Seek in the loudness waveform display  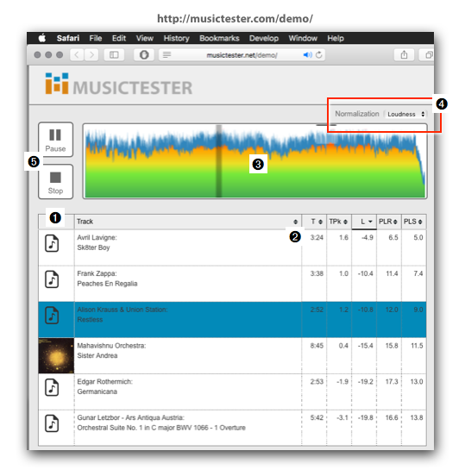point(254,161)
